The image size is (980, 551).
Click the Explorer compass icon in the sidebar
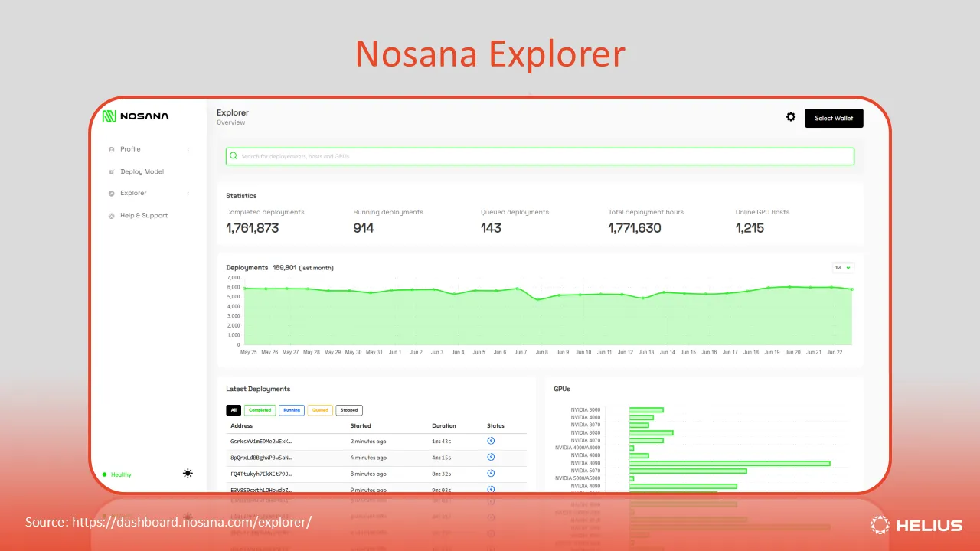pos(112,194)
